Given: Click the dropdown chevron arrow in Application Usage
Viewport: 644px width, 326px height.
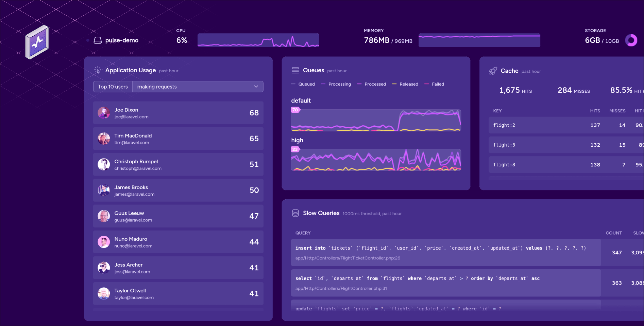Looking at the screenshot, I should tap(256, 87).
